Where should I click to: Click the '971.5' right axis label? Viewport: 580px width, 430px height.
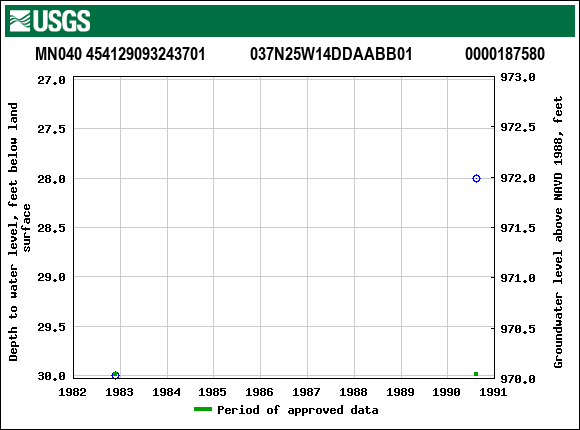click(x=517, y=228)
